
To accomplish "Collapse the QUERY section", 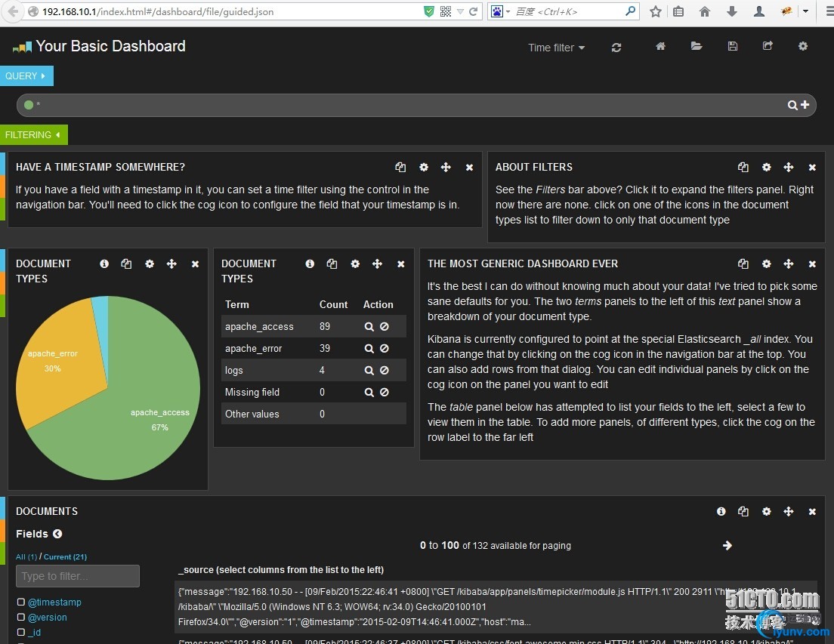I will 26,76.
